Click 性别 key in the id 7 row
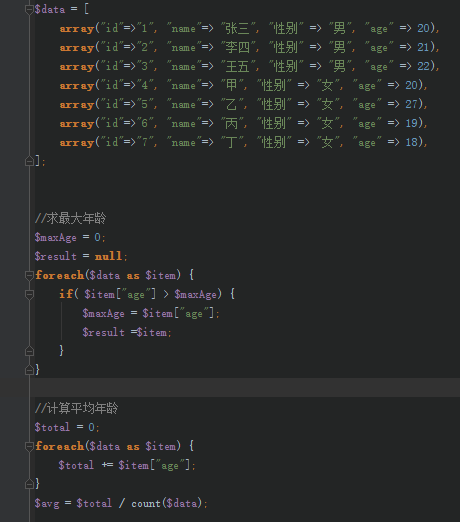Viewport: 460px width, 522px height. (274, 143)
